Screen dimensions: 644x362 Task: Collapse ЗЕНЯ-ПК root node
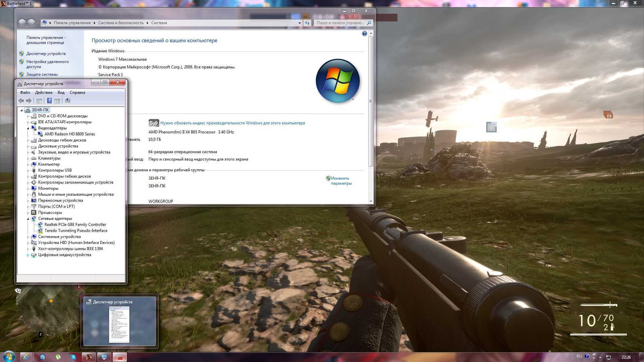click(x=21, y=110)
